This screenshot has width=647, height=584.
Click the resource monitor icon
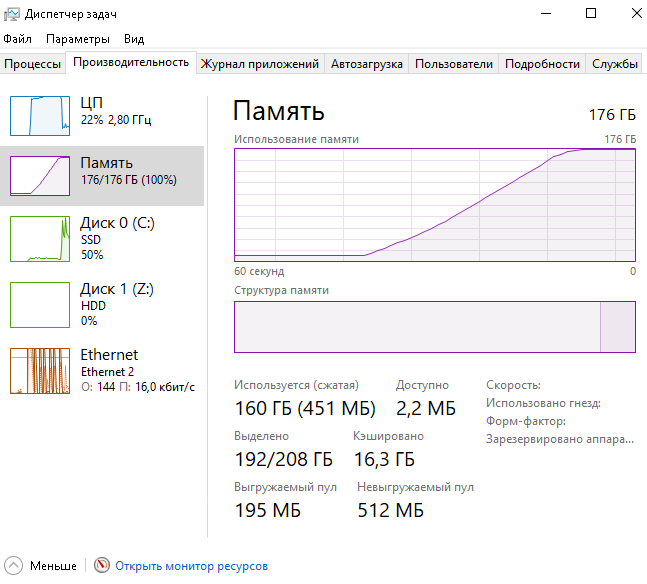pyautogui.click(x=102, y=566)
